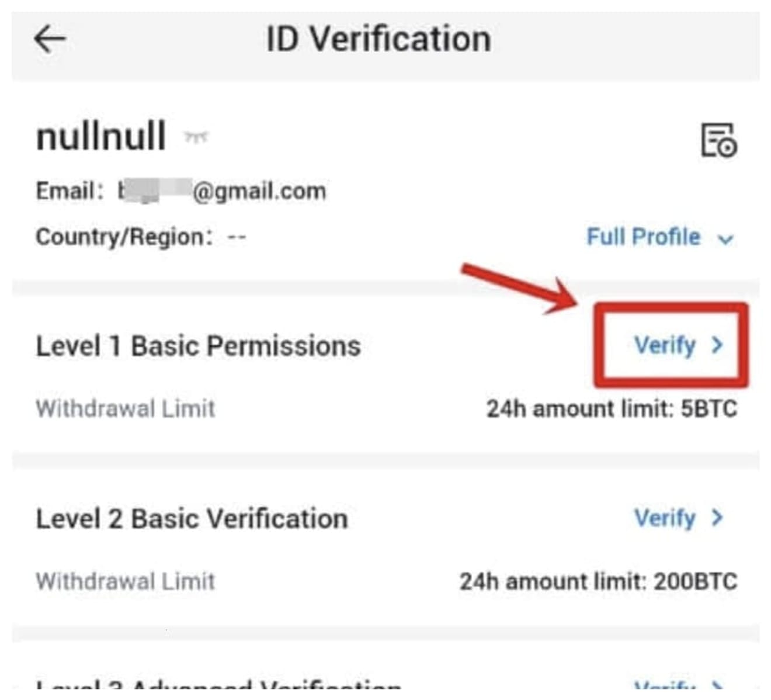The image size is (771, 700).
Task: Click the 5BTC 24h amount limit text
Action: point(612,408)
